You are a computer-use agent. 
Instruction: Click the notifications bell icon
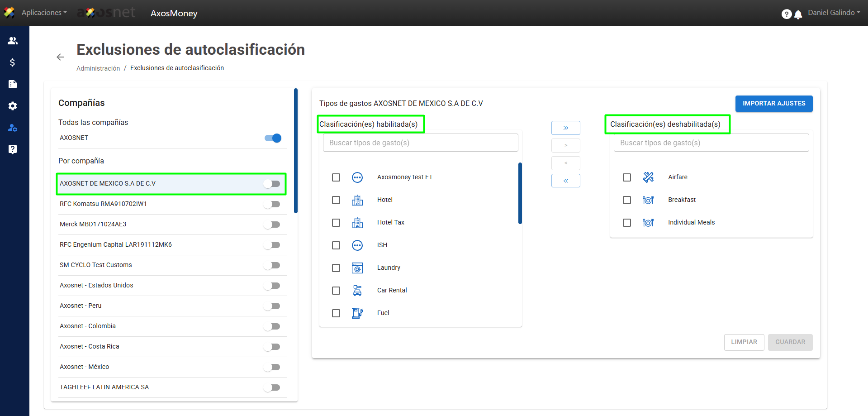click(798, 14)
